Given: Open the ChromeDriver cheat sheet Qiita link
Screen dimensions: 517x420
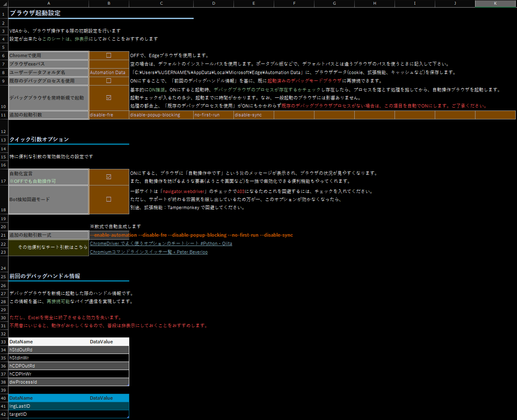Looking at the screenshot, I should [161, 243].
